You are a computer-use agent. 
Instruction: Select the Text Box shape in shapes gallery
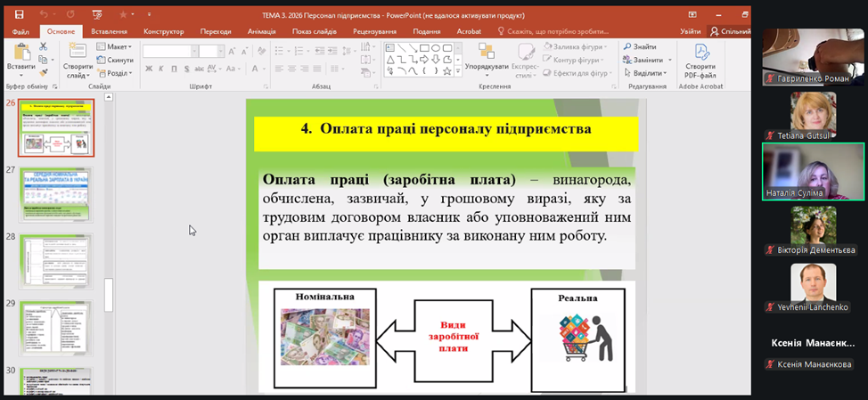[389, 47]
